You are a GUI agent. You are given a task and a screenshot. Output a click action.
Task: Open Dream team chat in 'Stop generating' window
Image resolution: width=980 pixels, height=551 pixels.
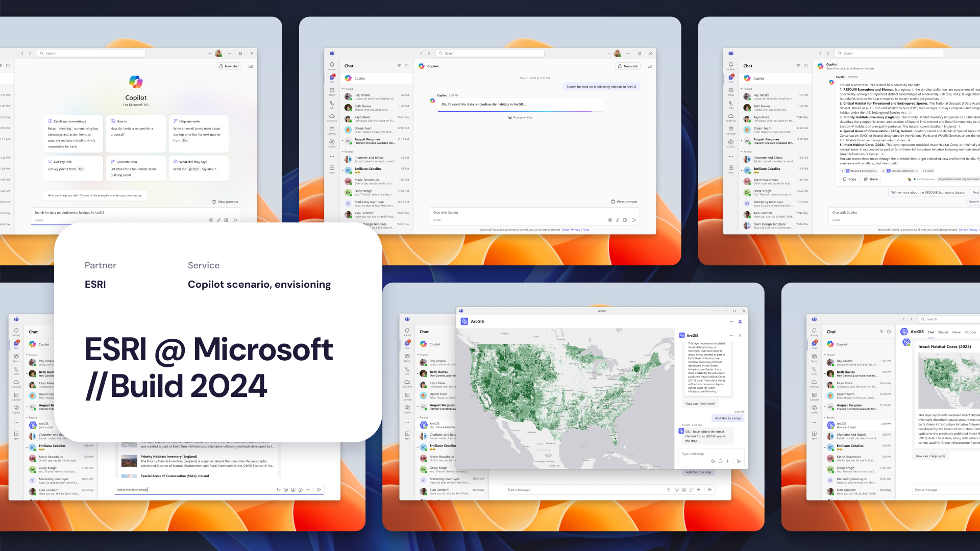[377, 130]
